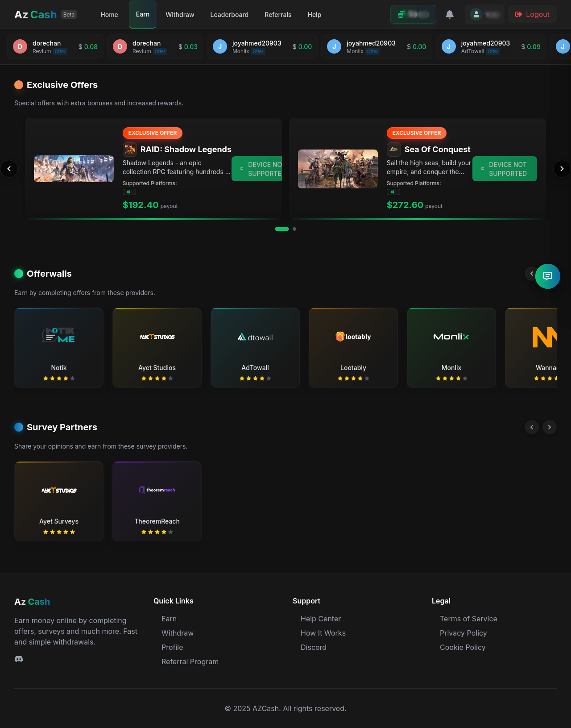Screen dimensions: 571x728
Task: Open the Privacy Policy link
Action: pyautogui.click(x=463, y=633)
